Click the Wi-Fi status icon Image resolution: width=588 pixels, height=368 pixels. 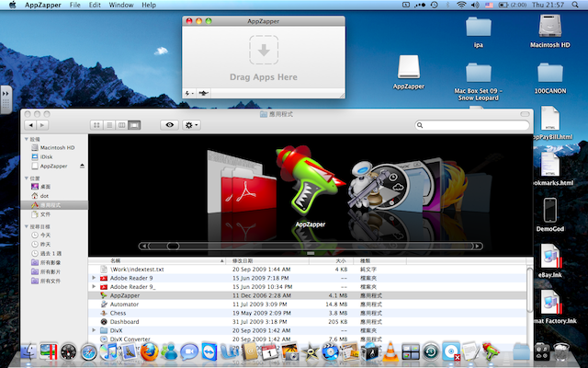tap(461, 5)
